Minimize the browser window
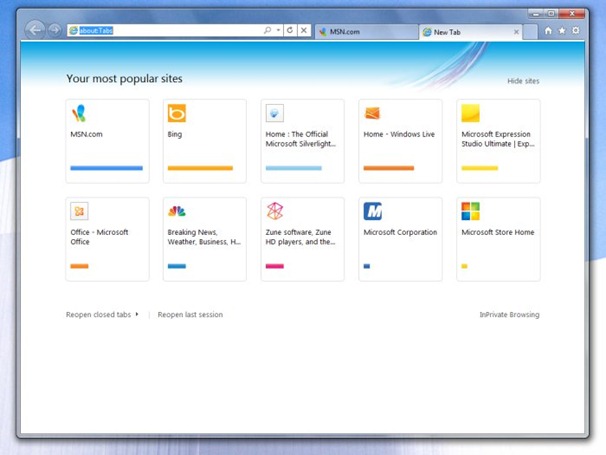The width and height of the screenshot is (606, 455). point(536,14)
